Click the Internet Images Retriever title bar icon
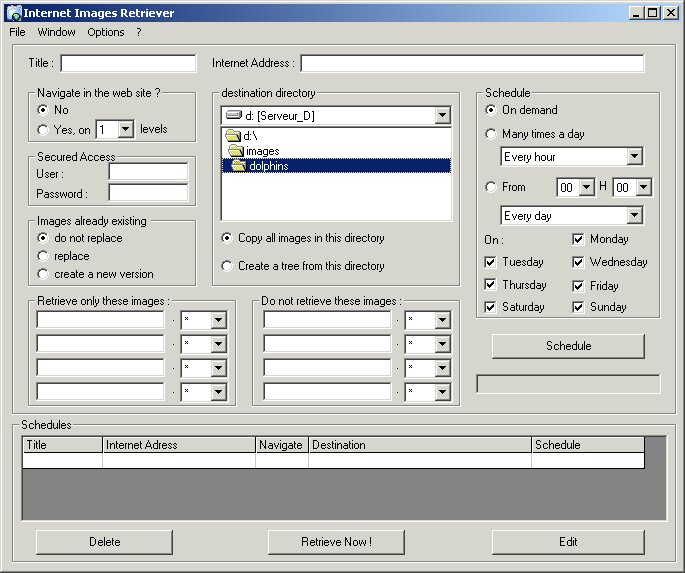The width and height of the screenshot is (685, 573). click(x=14, y=13)
